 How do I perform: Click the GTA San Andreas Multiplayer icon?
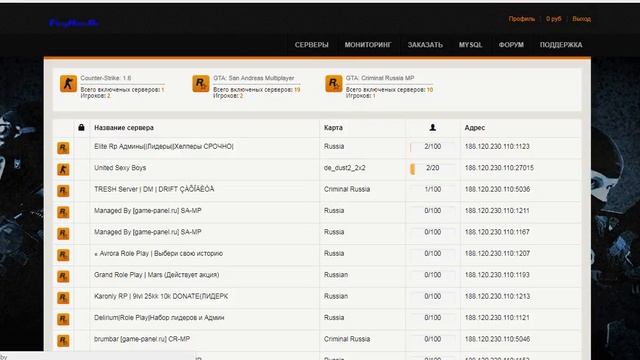point(201,84)
